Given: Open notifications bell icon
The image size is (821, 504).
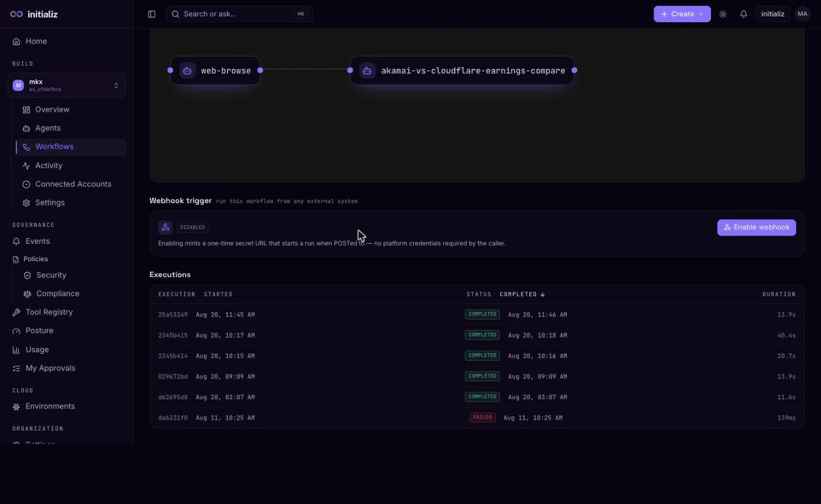Looking at the screenshot, I should click(744, 14).
